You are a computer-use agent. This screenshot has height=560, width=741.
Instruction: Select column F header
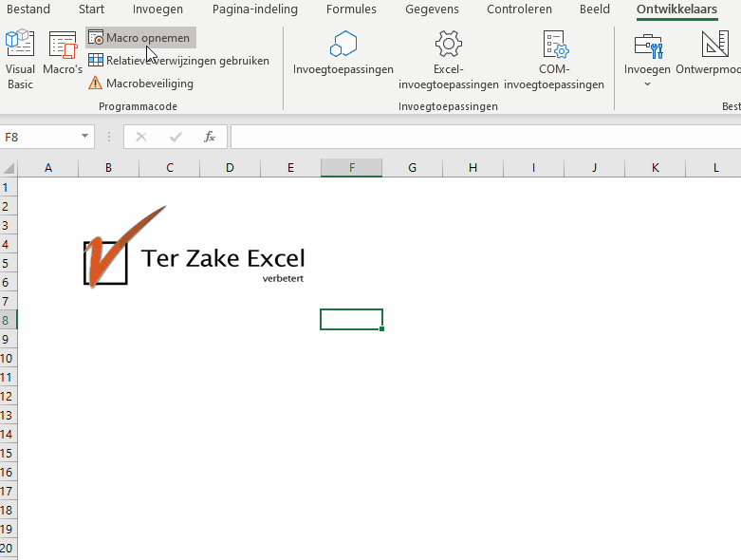[x=351, y=168]
